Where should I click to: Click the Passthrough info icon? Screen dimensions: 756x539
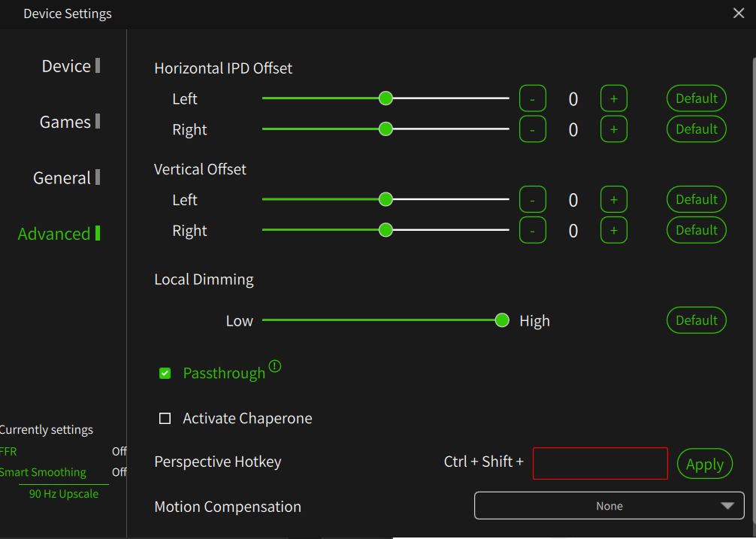(x=275, y=367)
